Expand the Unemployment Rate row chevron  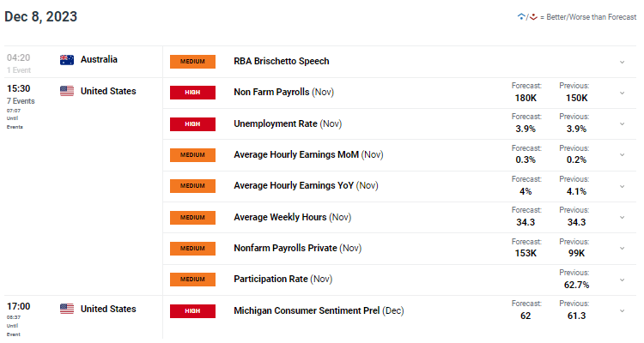pyautogui.click(x=621, y=124)
